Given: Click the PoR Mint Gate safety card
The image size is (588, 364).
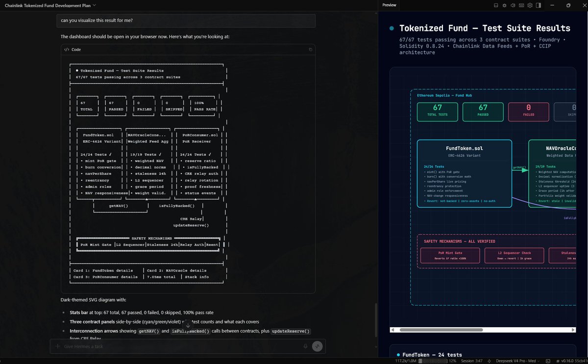Looking at the screenshot, I should click(450, 255).
